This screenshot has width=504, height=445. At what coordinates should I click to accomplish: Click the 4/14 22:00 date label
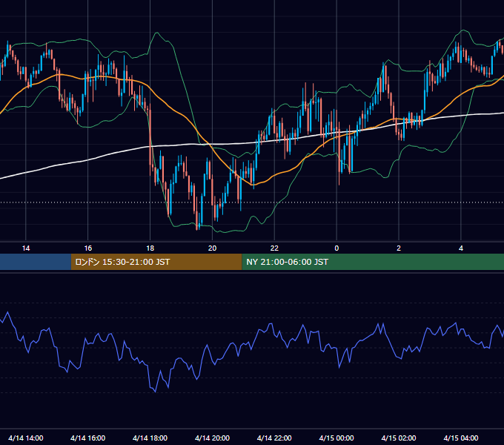click(x=274, y=438)
